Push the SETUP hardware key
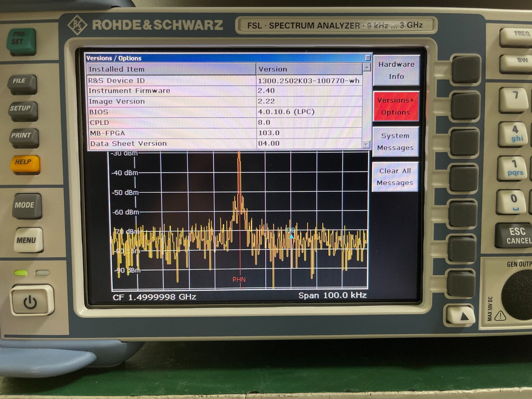Image resolution: width=532 pixels, height=399 pixels. [23, 111]
